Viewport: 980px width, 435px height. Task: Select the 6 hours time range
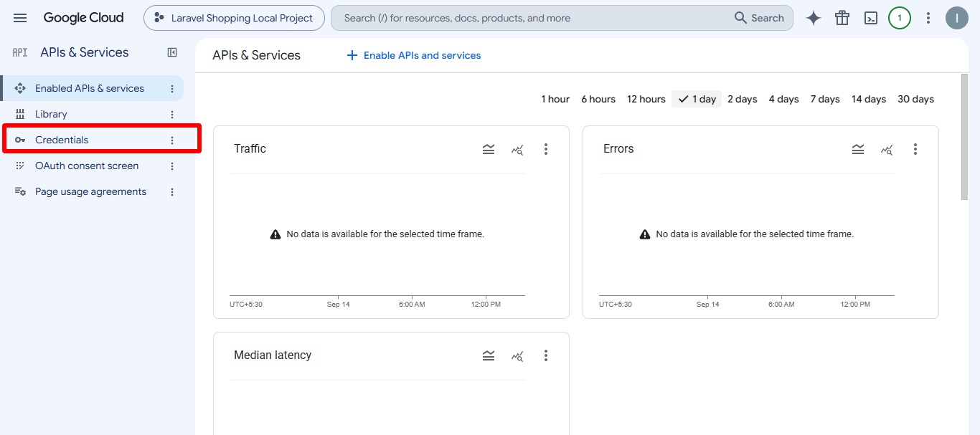[x=598, y=99]
